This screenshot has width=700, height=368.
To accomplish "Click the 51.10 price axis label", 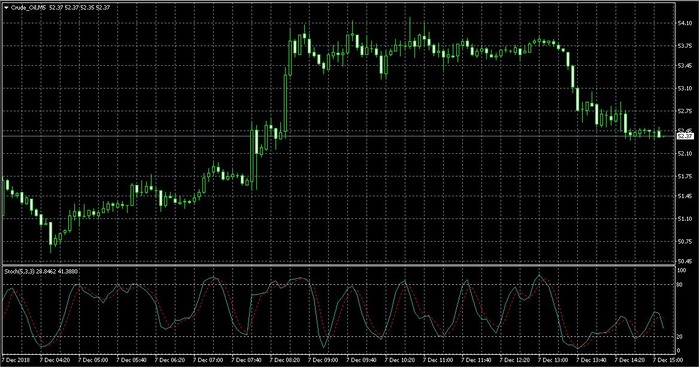I will click(685, 219).
